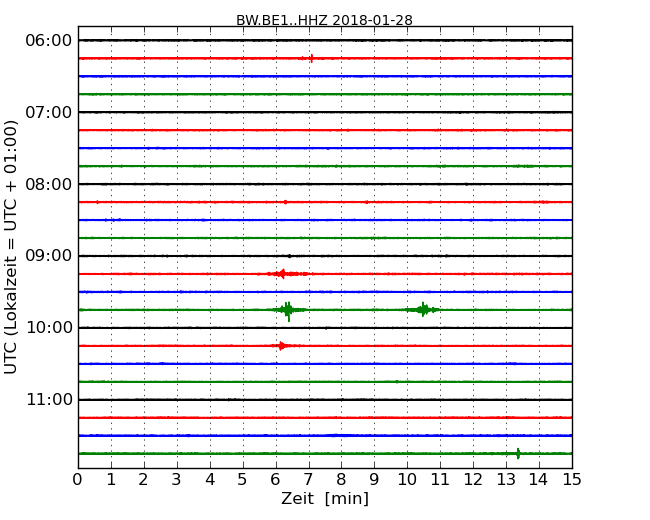Click x-axis tick label 12
650x520 pixels.
473,480
